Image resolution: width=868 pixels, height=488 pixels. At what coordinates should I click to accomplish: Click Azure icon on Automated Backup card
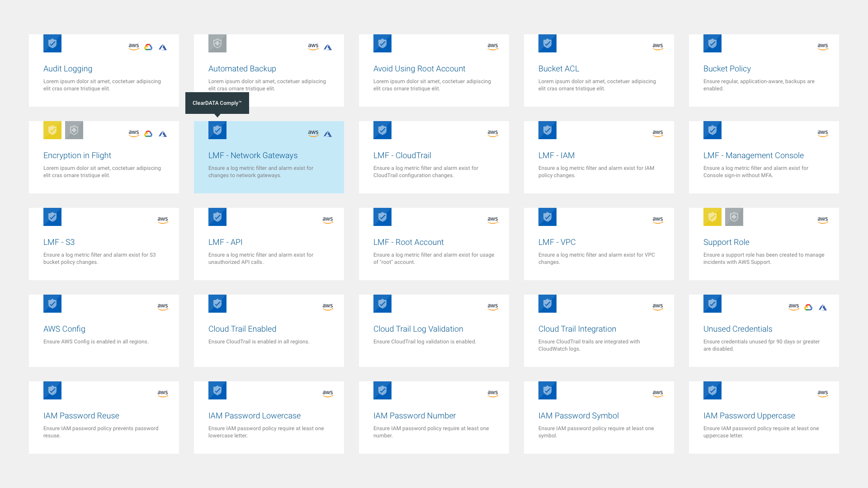[x=328, y=47]
